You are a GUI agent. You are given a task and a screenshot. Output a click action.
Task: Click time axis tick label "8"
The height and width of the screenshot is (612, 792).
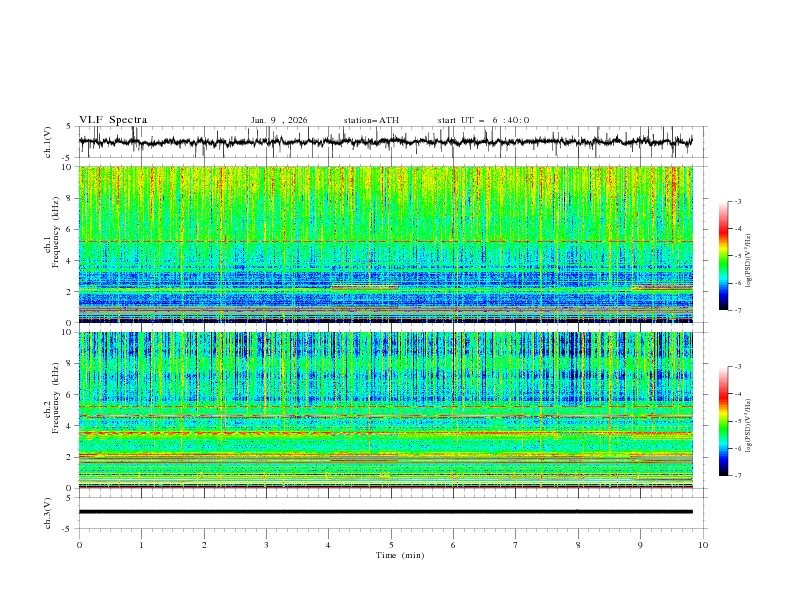pyautogui.click(x=578, y=545)
